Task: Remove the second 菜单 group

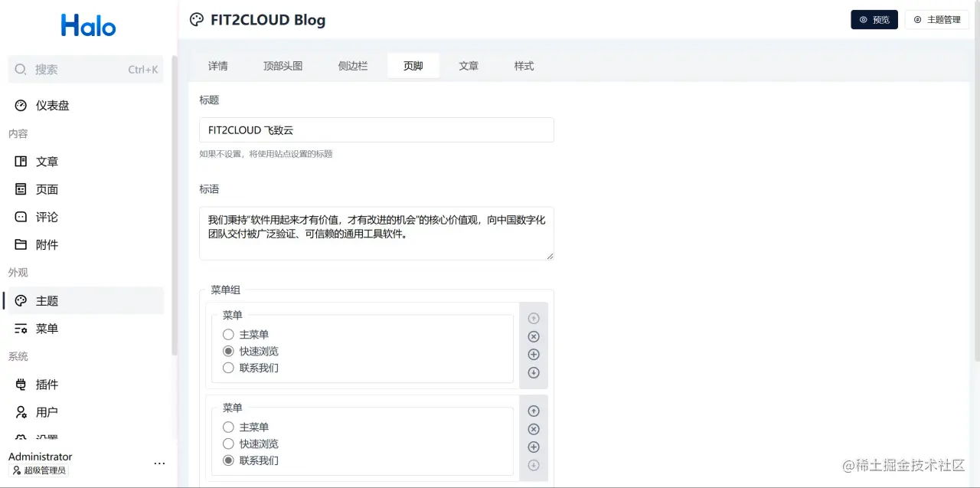Action: 534,429
